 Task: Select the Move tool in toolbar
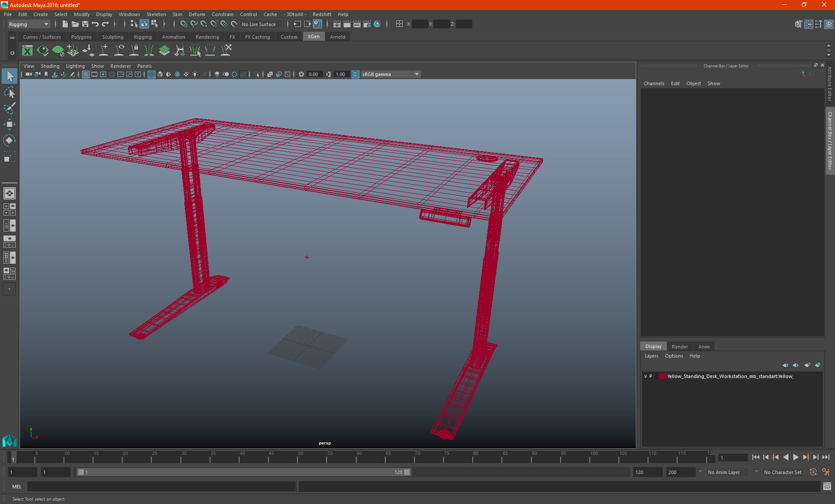9,123
